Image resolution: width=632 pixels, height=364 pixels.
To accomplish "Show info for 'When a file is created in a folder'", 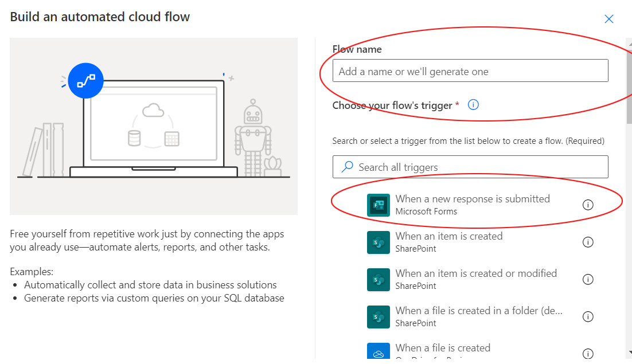I will click(588, 317).
